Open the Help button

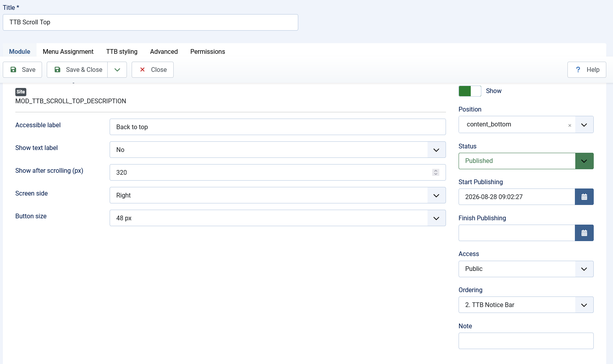click(587, 70)
